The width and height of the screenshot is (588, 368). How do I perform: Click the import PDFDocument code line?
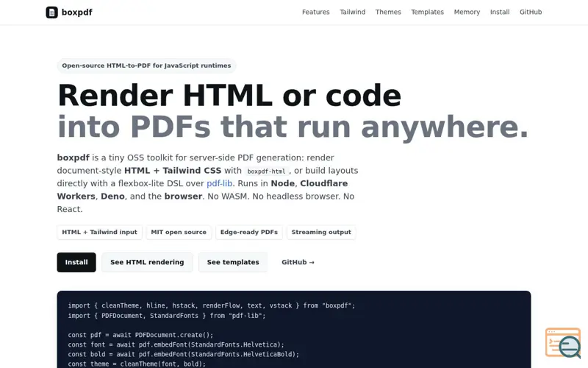pos(167,316)
